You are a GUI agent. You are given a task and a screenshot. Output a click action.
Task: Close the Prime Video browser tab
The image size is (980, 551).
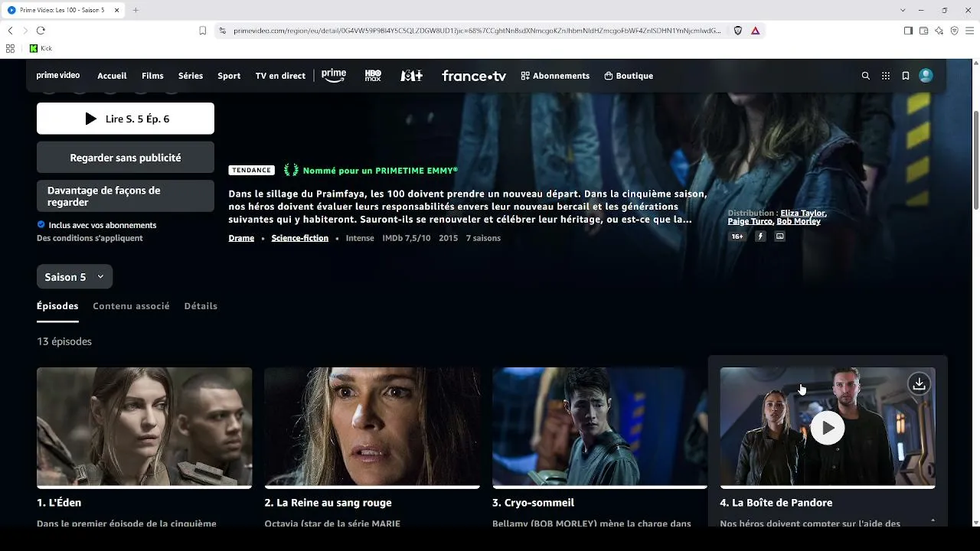[x=116, y=10]
